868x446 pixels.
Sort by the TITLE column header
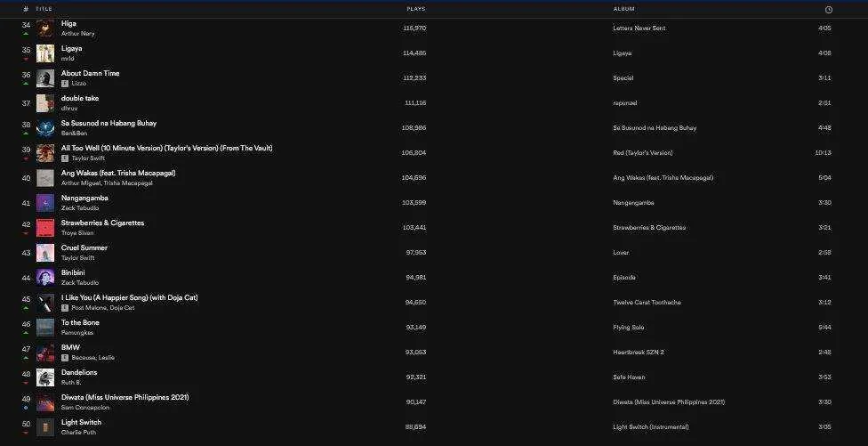pos(44,9)
